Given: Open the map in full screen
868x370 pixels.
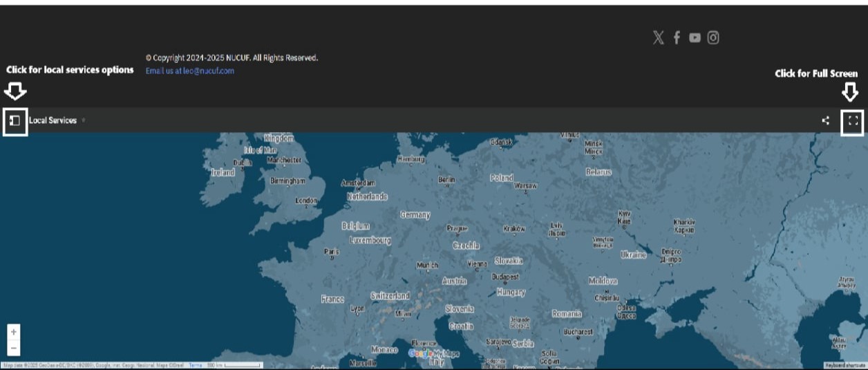Looking at the screenshot, I should click(853, 120).
